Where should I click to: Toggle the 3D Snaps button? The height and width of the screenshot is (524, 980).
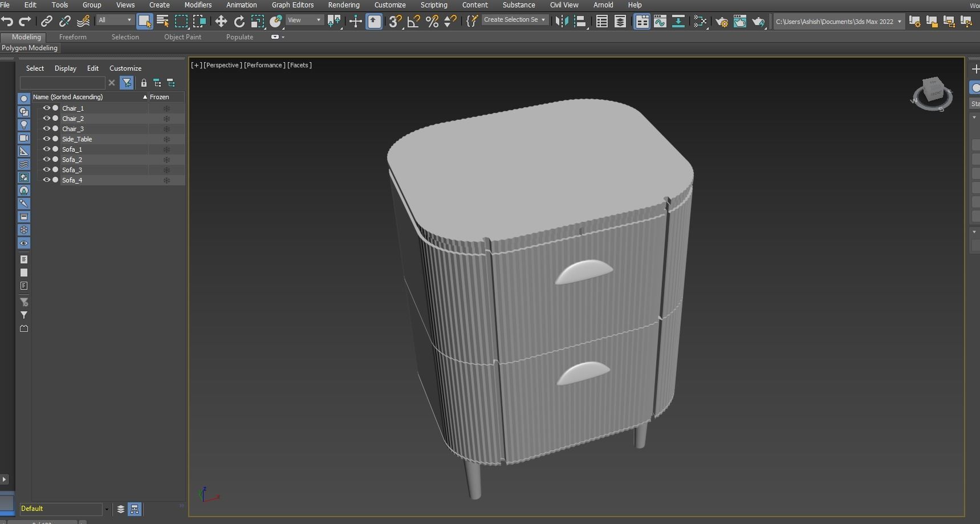tap(395, 22)
